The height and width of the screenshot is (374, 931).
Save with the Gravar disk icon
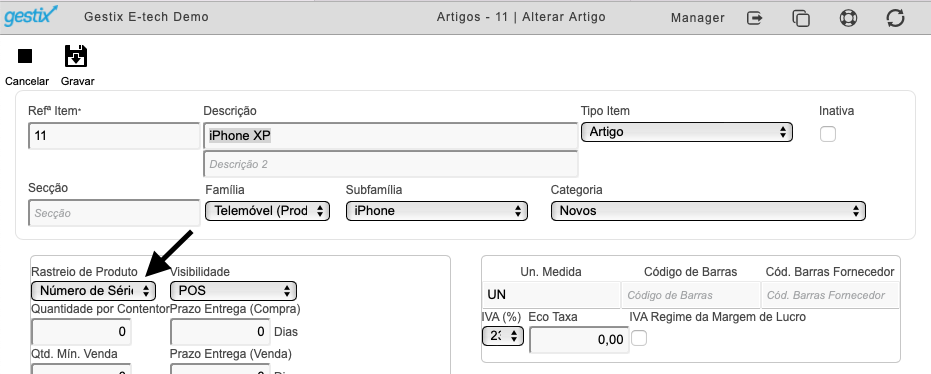[76, 56]
